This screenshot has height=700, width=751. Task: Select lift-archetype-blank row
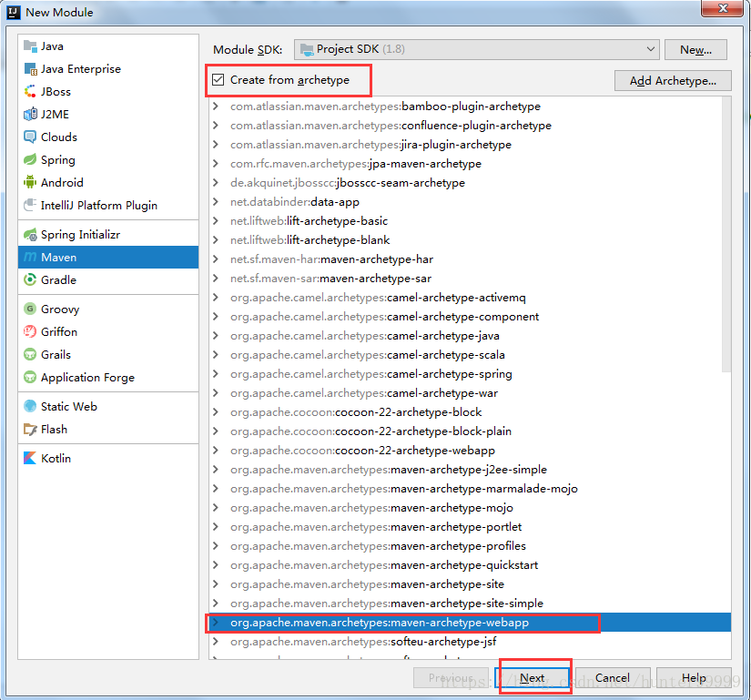pos(470,240)
